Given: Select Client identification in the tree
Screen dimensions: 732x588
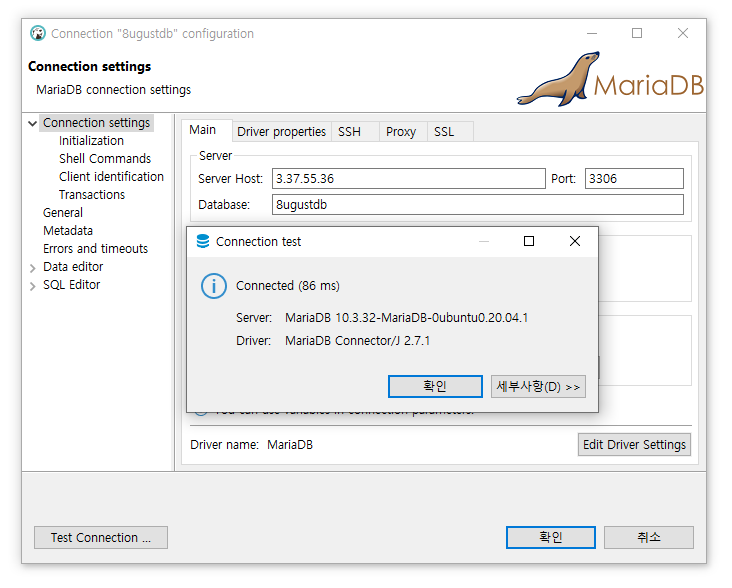Looking at the screenshot, I should coord(111,176).
